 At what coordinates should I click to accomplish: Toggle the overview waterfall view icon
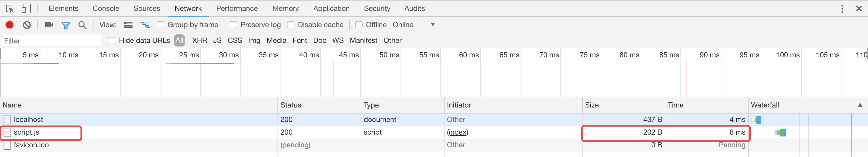[x=145, y=25]
